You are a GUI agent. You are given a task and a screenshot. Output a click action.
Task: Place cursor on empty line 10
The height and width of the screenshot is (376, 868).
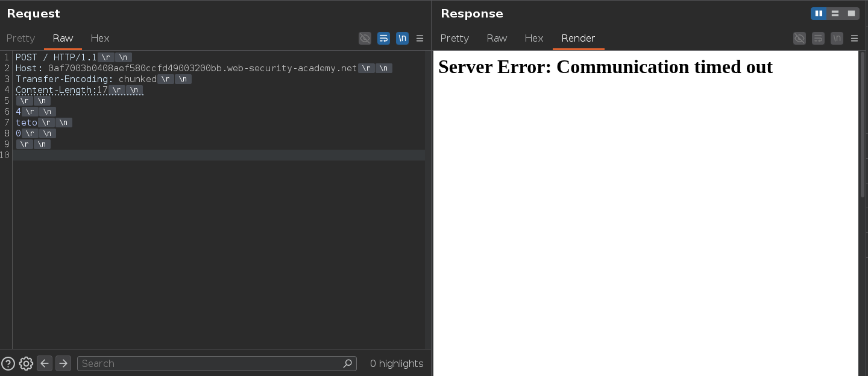click(219, 155)
